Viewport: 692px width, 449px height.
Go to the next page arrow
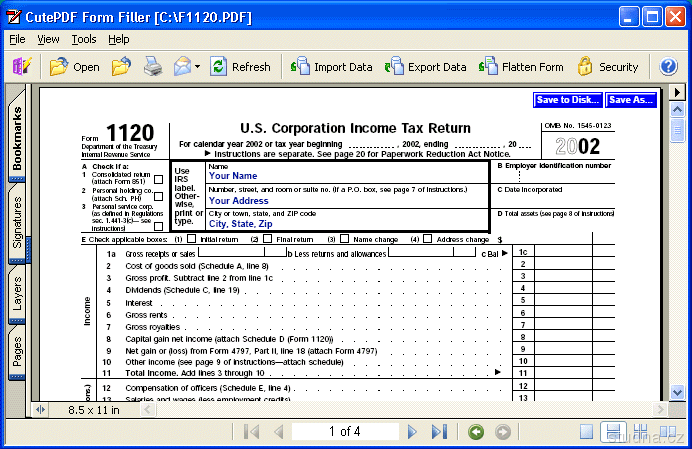point(412,432)
